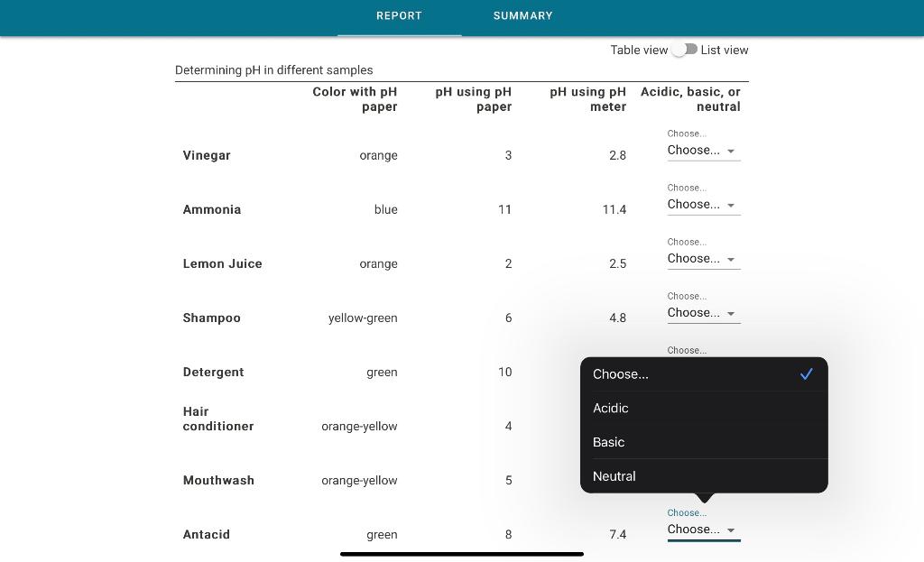Open the acidity dropdown for Ammonia
This screenshot has width=924, height=562.
pyautogui.click(x=695, y=205)
